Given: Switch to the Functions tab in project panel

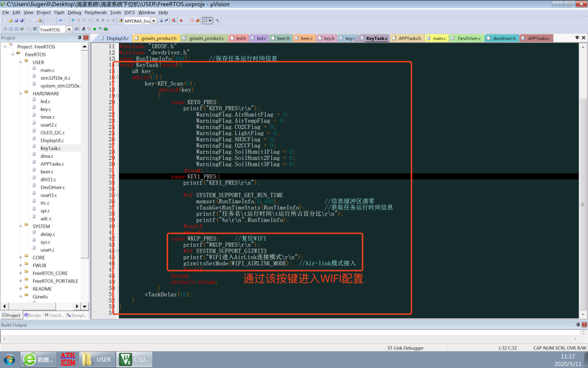Looking at the screenshot, I should (x=55, y=315).
